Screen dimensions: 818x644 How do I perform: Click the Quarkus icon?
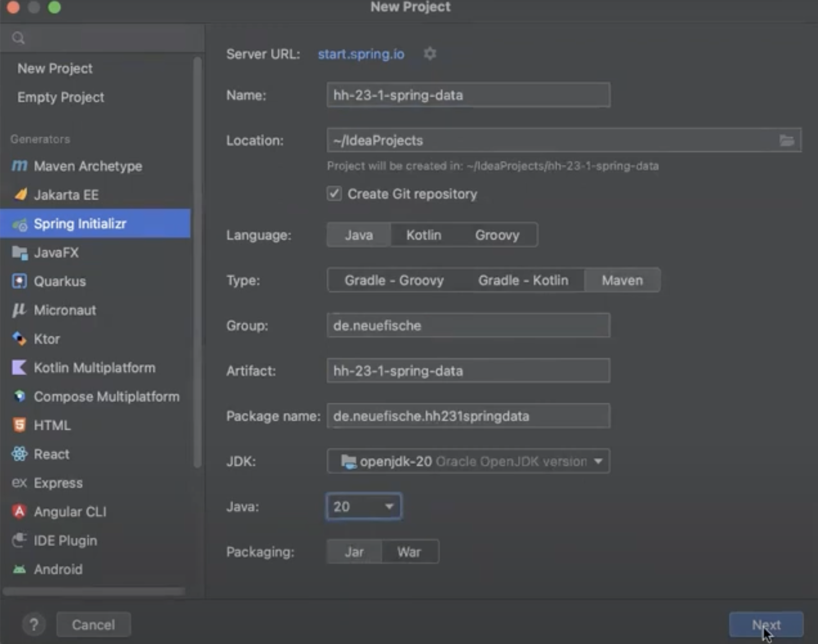20,281
